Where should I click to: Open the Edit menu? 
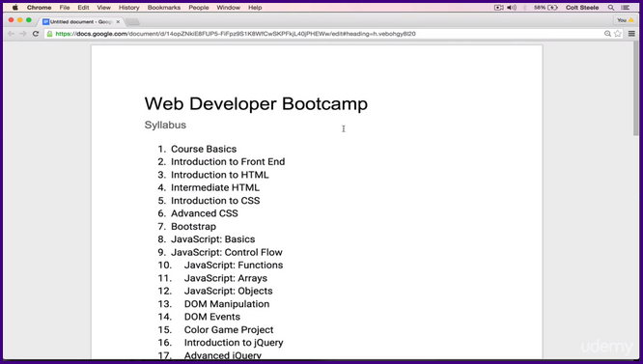[x=83, y=8]
